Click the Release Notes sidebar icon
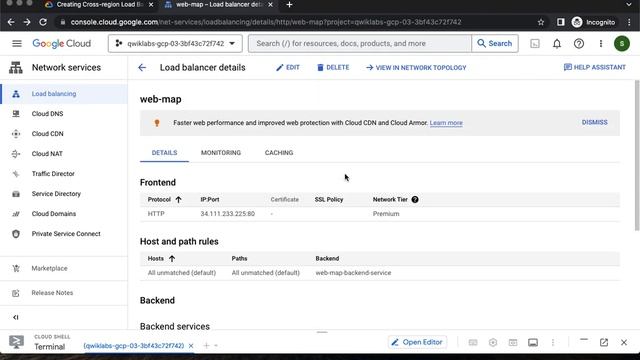 16,293
